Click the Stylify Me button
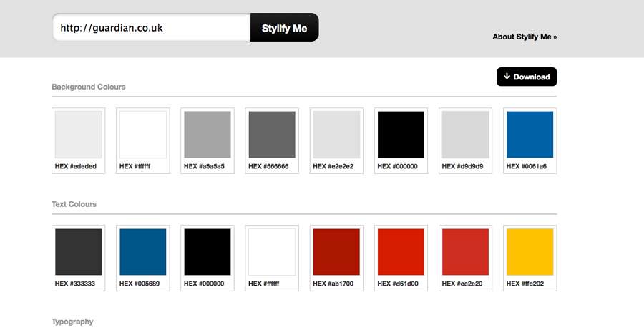This screenshot has height=328, width=644. point(284,27)
